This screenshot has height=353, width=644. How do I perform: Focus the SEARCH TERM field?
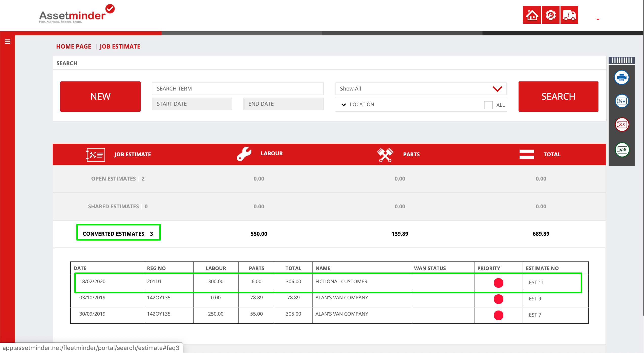pyautogui.click(x=238, y=89)
